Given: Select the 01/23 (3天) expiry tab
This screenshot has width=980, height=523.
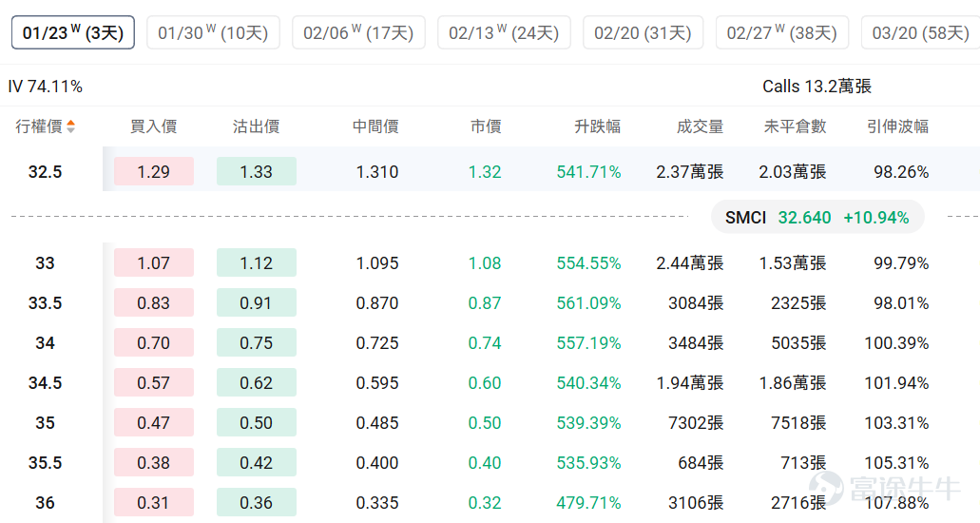Looking at the screenshot, I should [73, 32].
